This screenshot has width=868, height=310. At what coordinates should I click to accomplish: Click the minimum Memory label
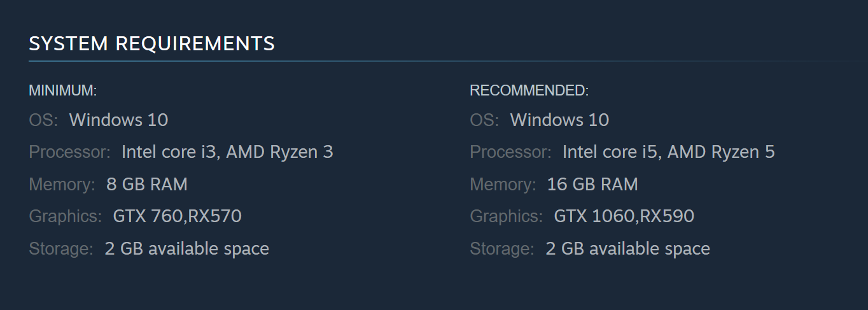coord(62,185)
